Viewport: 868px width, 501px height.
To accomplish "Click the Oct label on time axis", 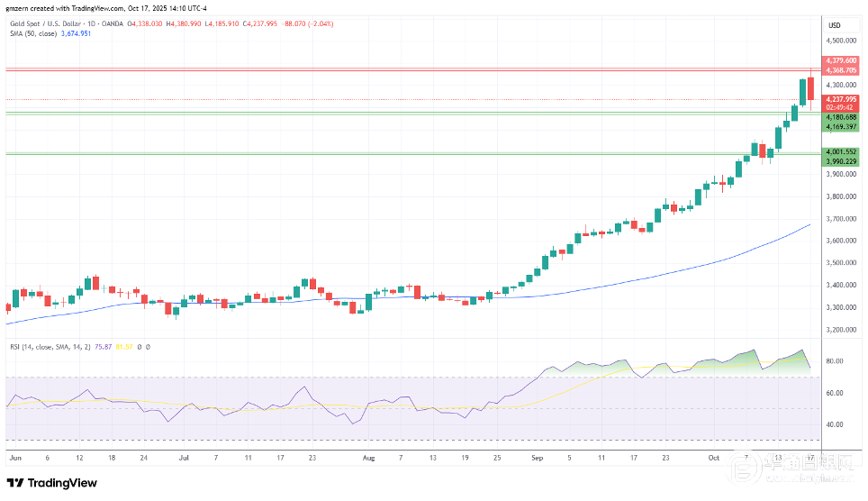I will 716,457.
